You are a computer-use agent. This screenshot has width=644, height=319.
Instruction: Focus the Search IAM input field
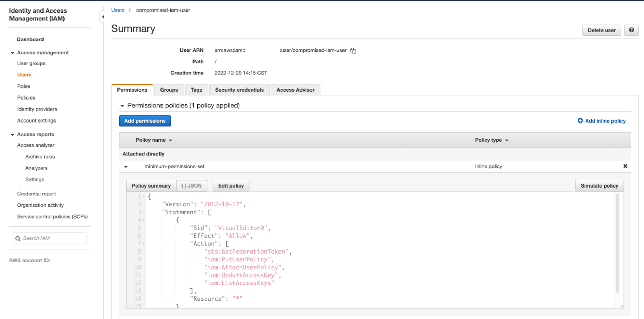point(50,238)
